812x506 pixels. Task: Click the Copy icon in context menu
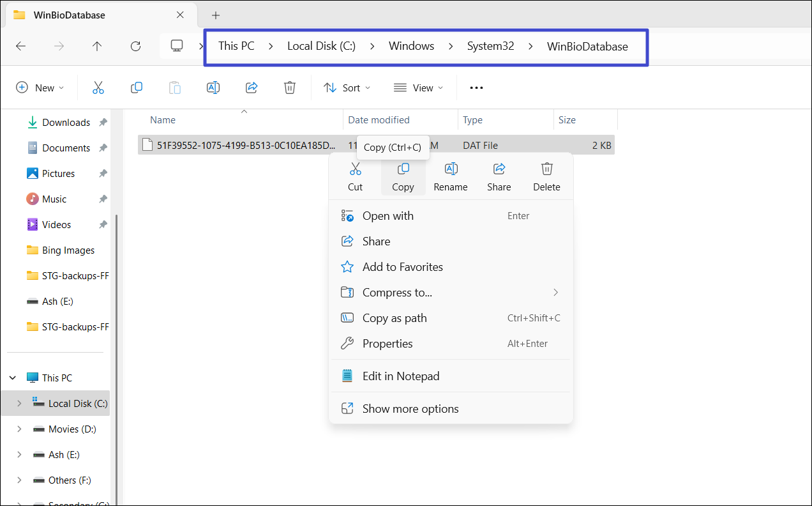403,169
